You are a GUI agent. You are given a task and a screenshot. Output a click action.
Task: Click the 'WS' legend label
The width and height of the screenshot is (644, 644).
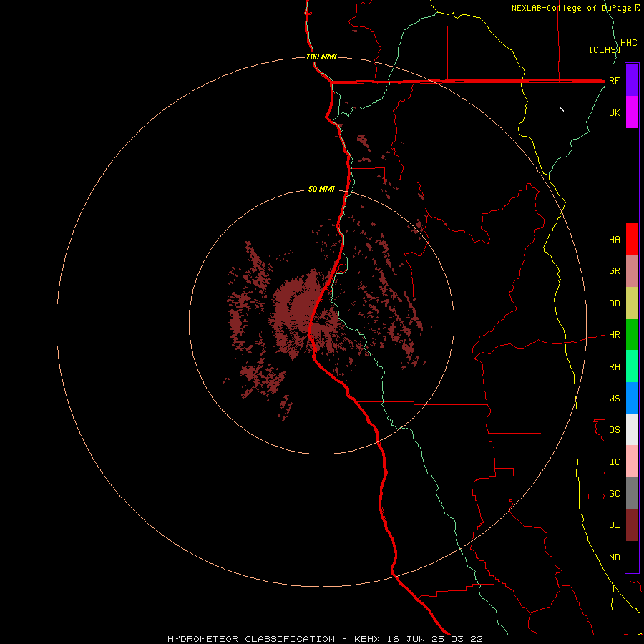[x=615, y=399]
